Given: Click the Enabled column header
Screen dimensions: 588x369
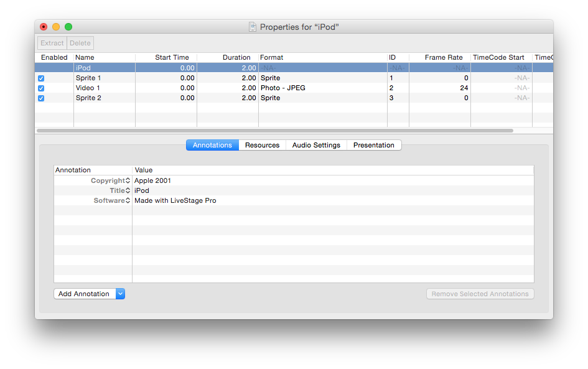Looking at the screenshot, I should tap(54, 57).
